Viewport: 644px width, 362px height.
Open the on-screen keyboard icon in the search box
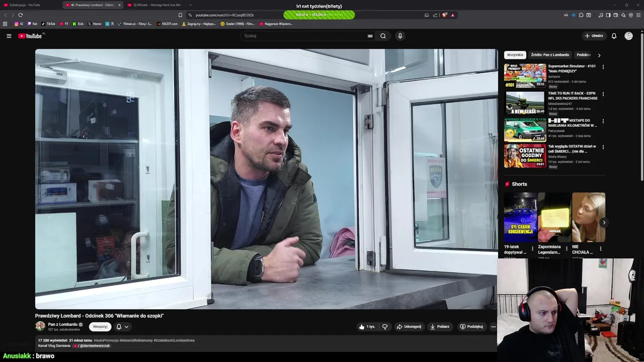pos(370,36)
